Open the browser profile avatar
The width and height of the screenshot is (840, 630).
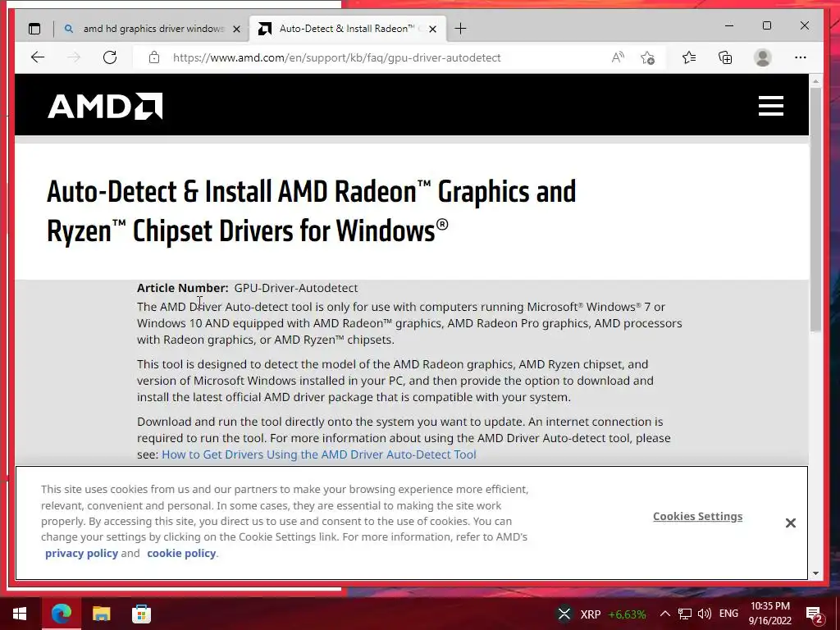coord(763,57)
